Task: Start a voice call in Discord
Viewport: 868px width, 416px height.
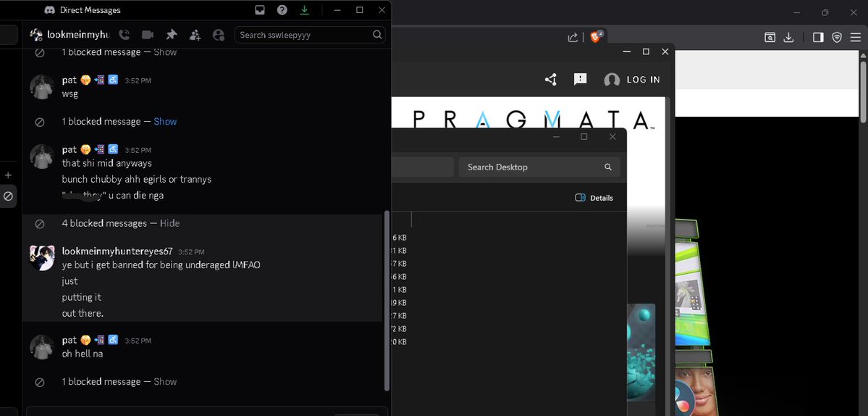Action: 125,35
